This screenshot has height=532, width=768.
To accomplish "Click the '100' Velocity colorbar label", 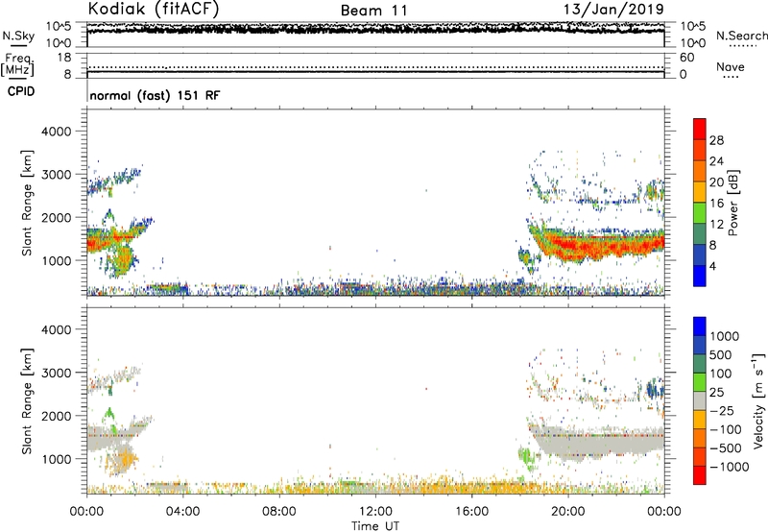I will tap(721, 374).
